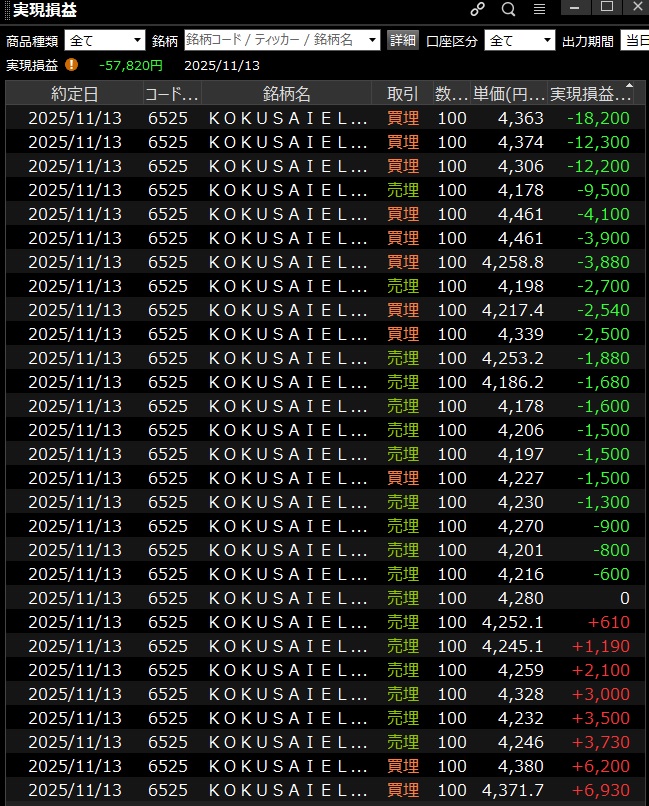Select the row with zero realized profit
The height and width of the screenshot is (806, 649).
pyautogui.click(x=320, y=598)
